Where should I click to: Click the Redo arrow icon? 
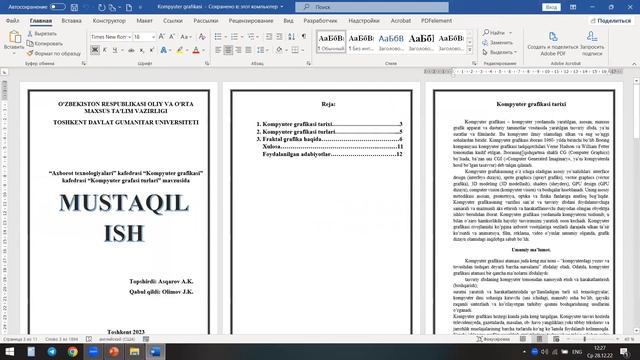[101, 7]
